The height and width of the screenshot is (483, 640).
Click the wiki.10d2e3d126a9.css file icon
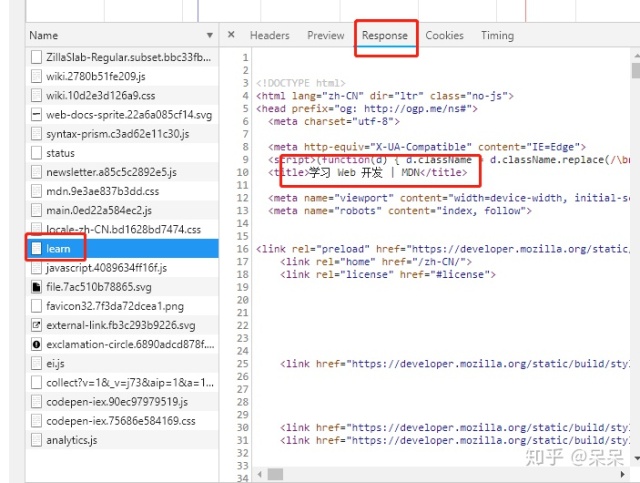36,95
